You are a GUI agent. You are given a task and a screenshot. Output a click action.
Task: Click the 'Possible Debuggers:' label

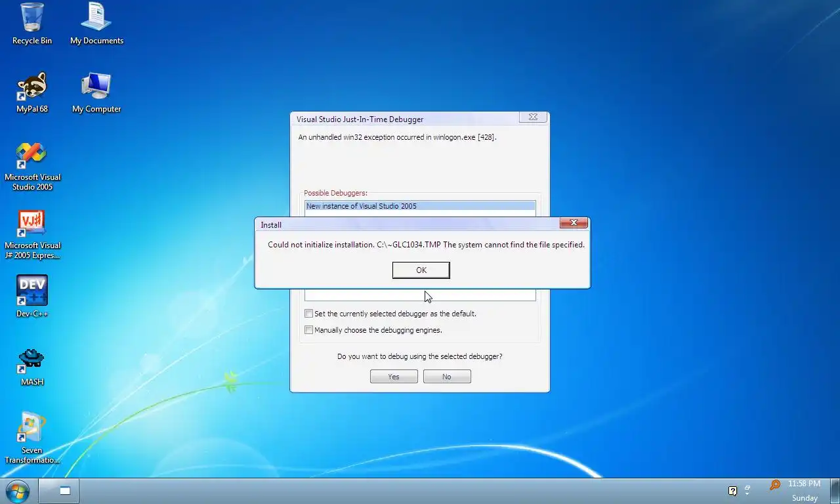(x=335, y=193)
